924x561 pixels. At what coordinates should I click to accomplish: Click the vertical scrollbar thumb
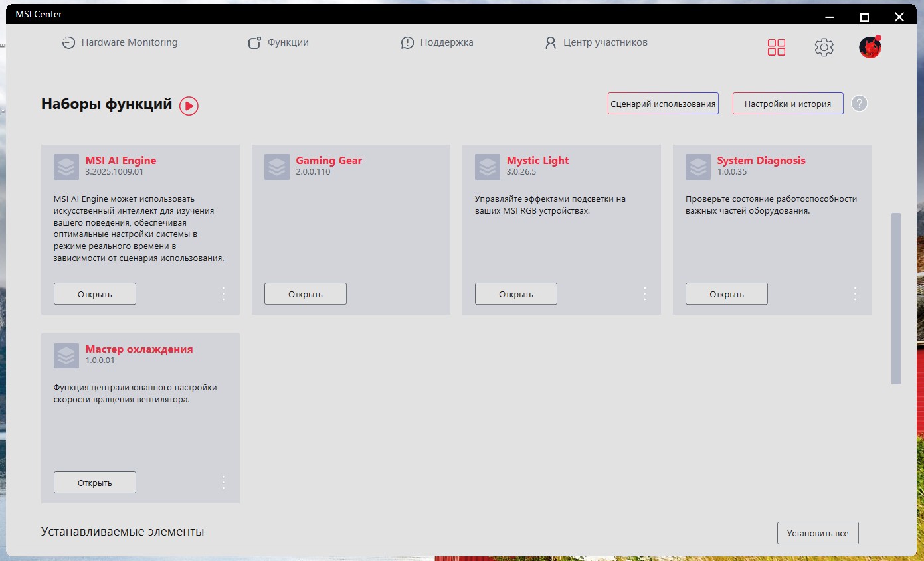tap(896, 299)
